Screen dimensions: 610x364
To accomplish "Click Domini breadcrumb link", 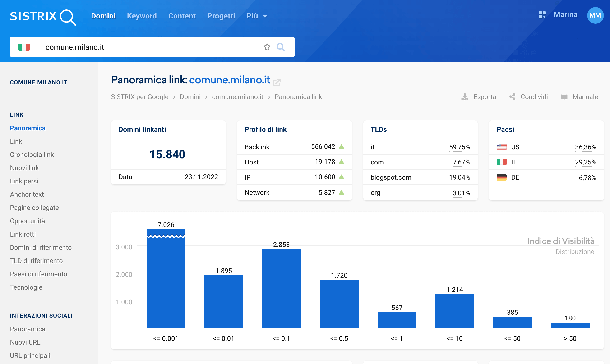I will click(190, 97).
